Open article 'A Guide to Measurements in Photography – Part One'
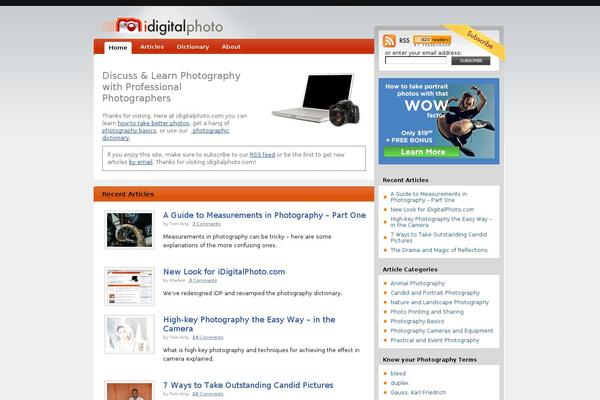600x400 pixels. [264, 215]
